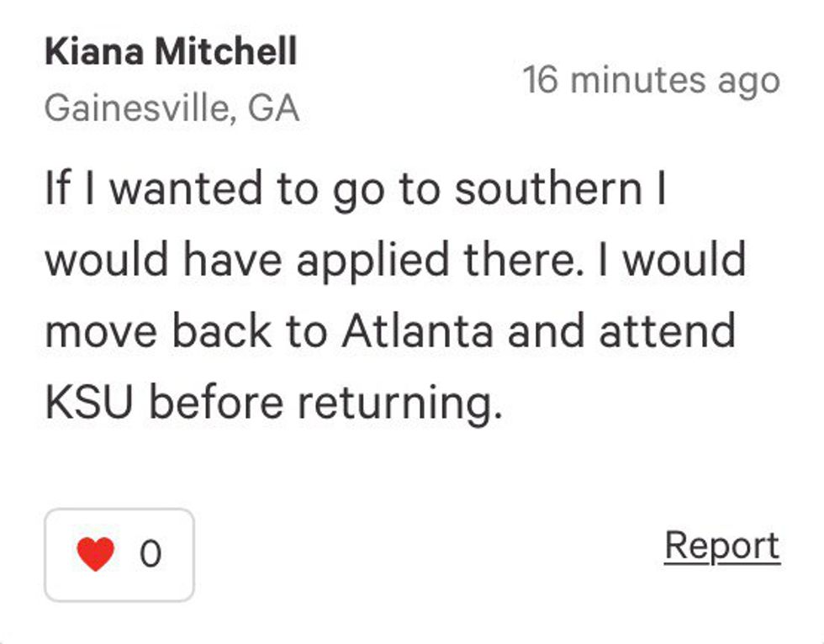Click the underlined Report text
Screen dimensions: 824x644
[722, 545]
